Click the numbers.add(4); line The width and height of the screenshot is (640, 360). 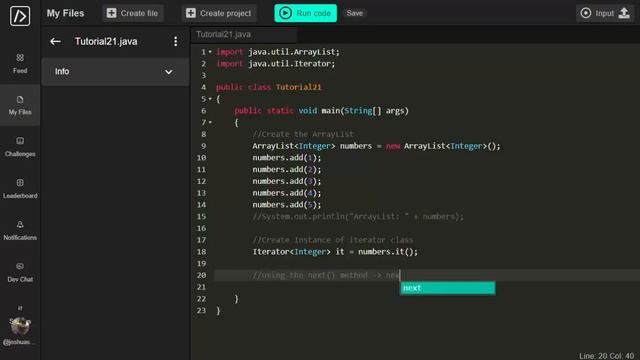tap(287, 193)
